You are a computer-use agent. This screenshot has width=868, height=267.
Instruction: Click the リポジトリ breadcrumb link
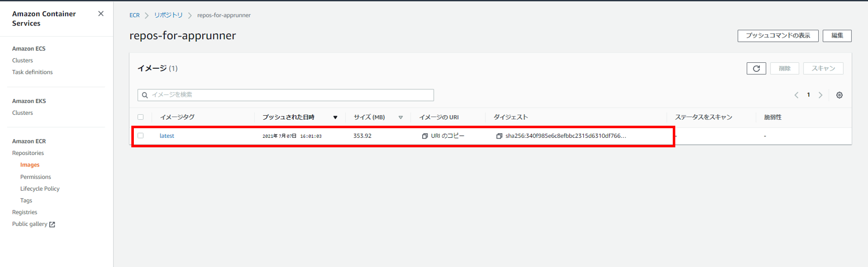pos(168,15)
